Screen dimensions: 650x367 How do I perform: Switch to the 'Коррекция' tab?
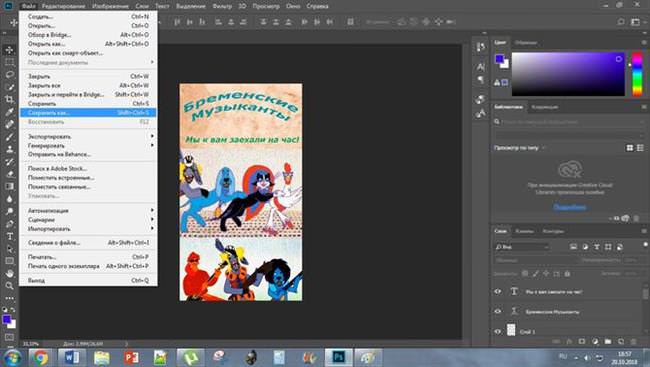(x=545, y=107)
